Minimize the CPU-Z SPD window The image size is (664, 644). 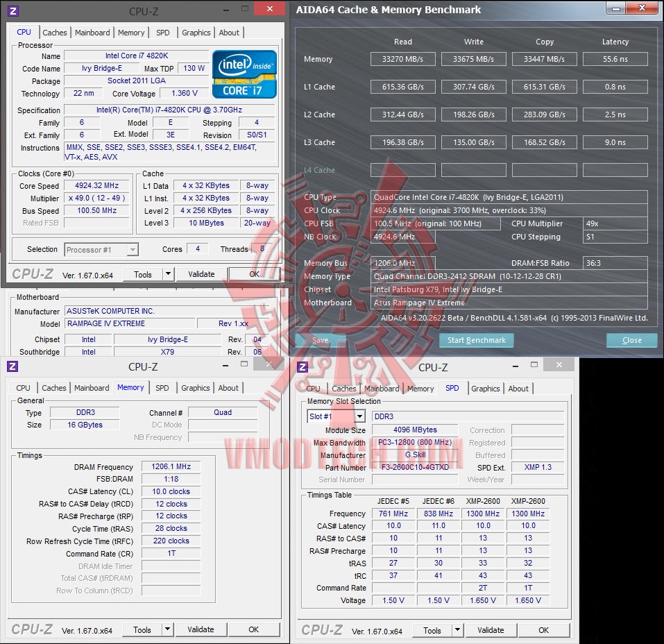(516, 366)
